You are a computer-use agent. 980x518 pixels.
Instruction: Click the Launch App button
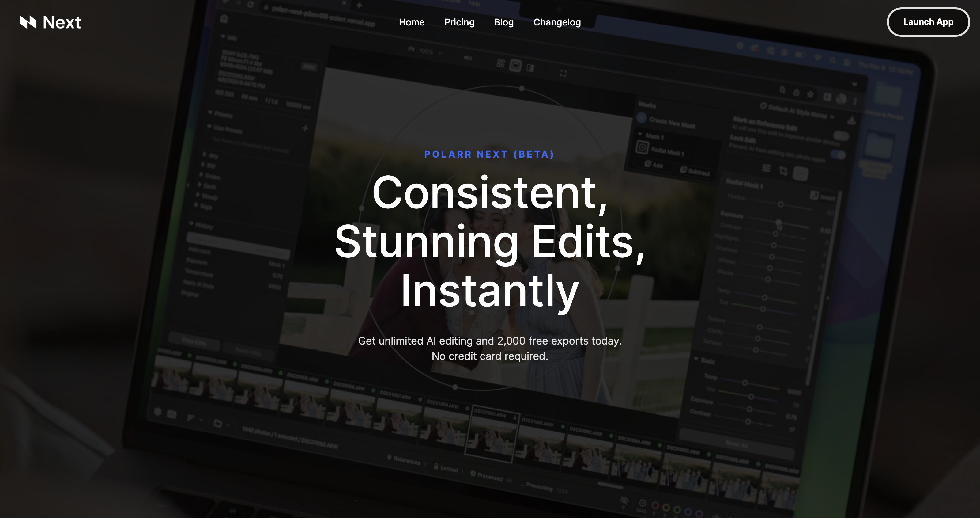pos(928,22)
